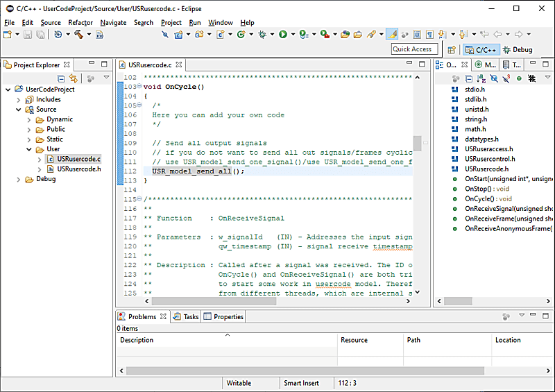This screenshot has width=555, height=392.
Task: Click the Debug bug toolbar icon
Action: [x=262, y=34]
